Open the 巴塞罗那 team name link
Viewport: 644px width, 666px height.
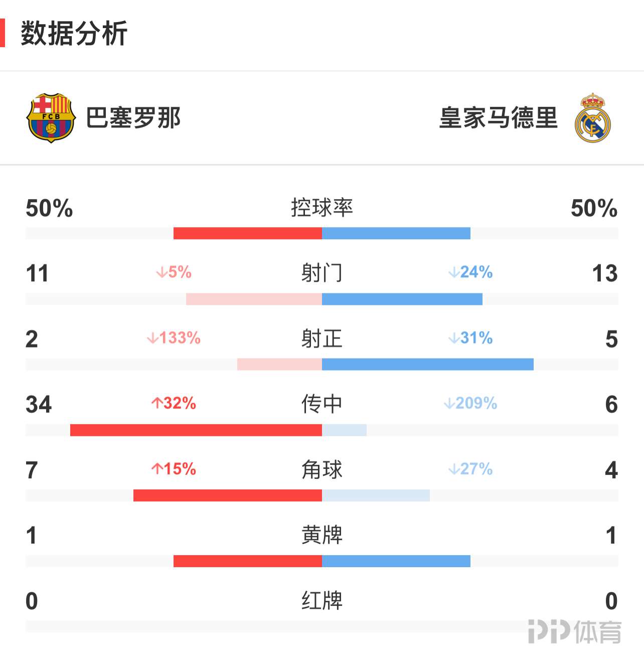point(133,118)
